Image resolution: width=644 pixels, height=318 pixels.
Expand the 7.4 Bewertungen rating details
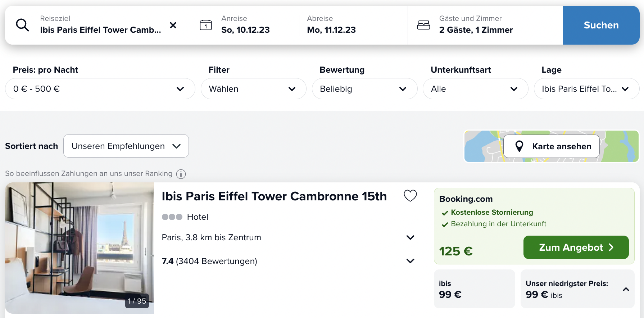click(410, 261)
